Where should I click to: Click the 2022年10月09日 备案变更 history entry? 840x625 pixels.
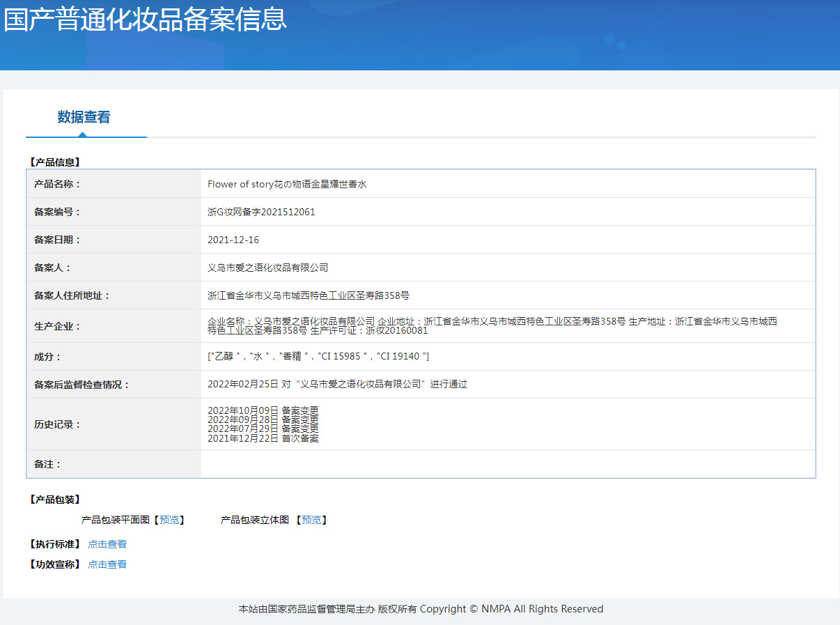(263, 410)
